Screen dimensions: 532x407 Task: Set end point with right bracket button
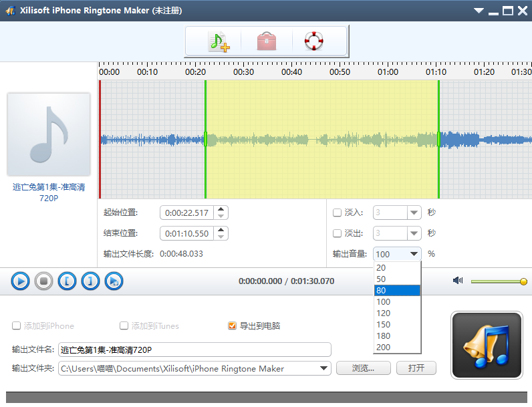coord(90,281)
